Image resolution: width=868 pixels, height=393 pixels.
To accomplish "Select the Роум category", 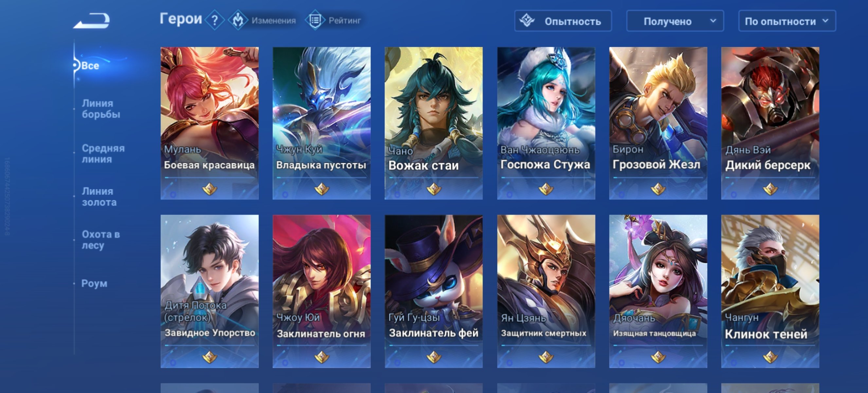I will (x=94, y=284).
